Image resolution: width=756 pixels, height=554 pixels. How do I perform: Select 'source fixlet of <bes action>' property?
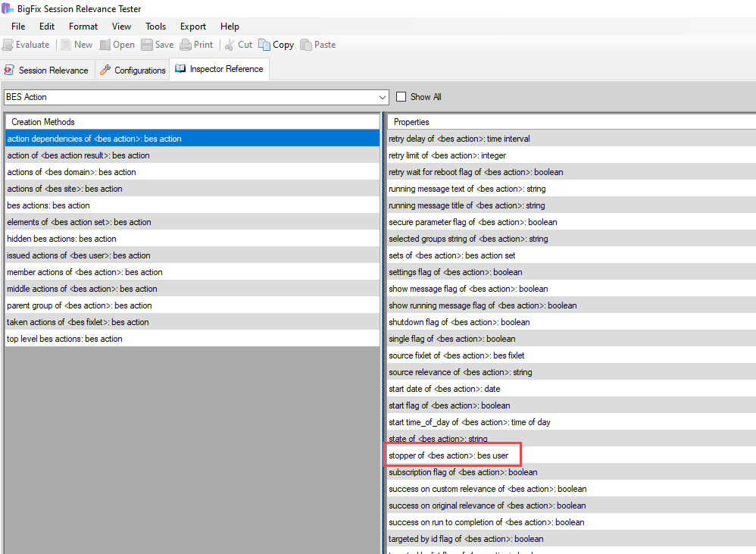click(x=572, y=355)
